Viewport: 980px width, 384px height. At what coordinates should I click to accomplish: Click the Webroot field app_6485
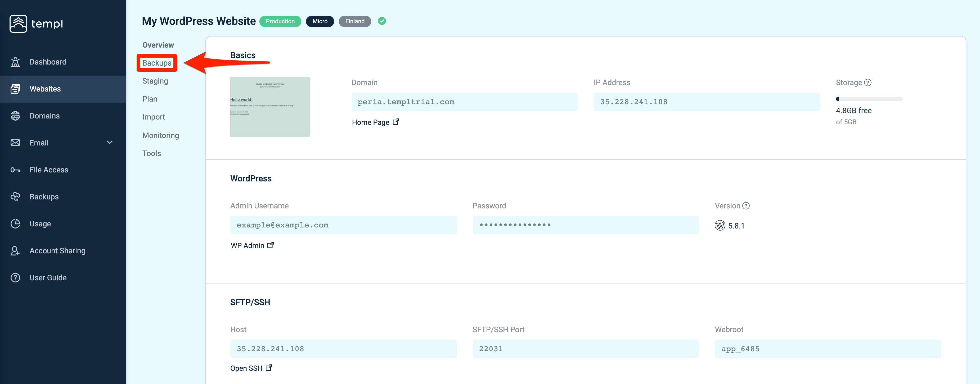828,349
